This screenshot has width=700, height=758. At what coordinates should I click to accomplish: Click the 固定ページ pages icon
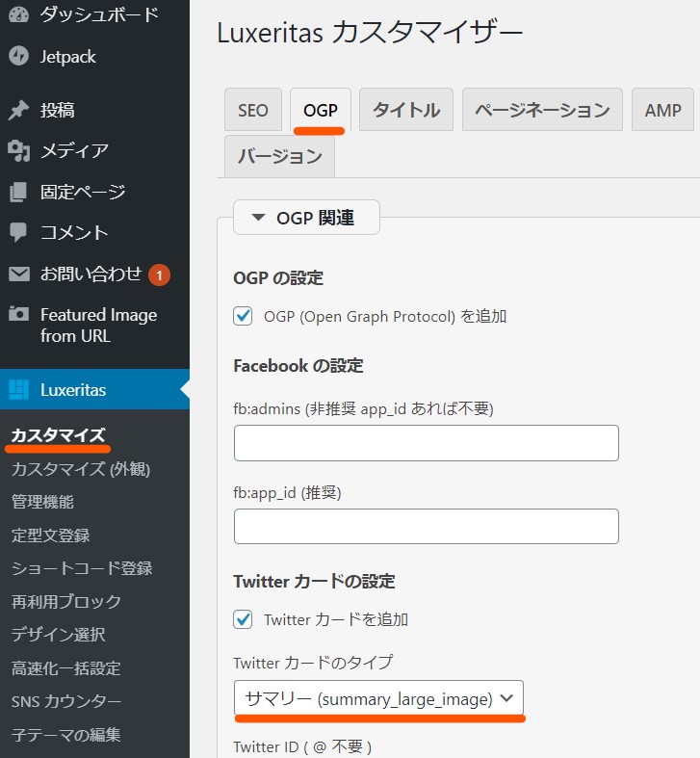pyautogui.click(x=18, y=192)
